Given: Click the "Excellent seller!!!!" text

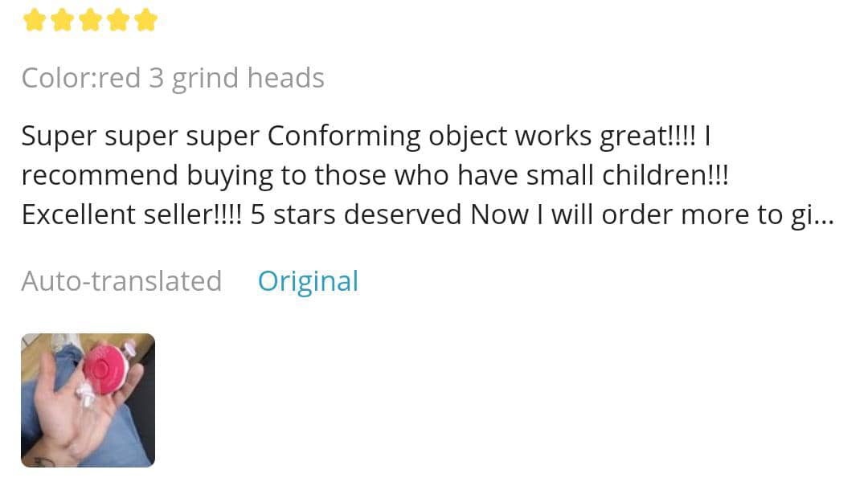Looking at the screenshot, I should (x=131, y=215).
